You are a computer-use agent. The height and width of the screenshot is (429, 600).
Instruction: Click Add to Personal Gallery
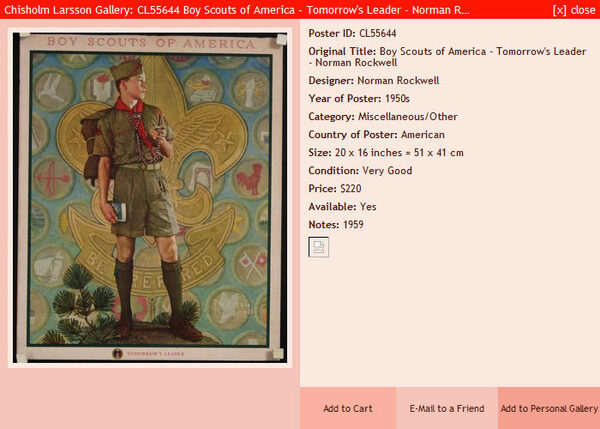point(549,408)
